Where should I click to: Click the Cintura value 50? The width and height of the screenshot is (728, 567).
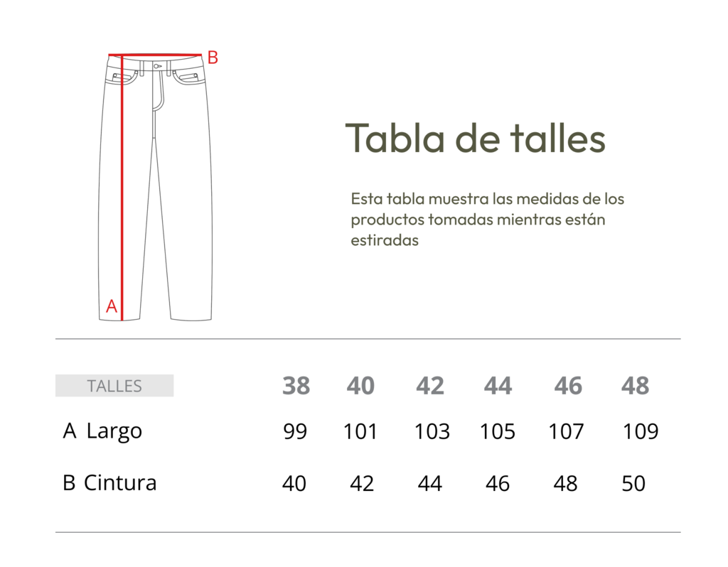(x=633, y=483)
